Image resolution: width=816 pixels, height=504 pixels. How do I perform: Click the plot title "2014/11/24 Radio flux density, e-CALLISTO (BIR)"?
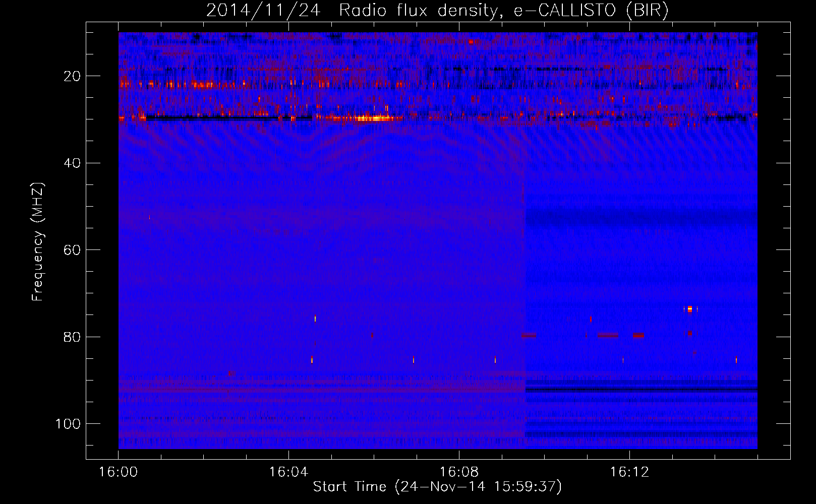pos(437,11)
